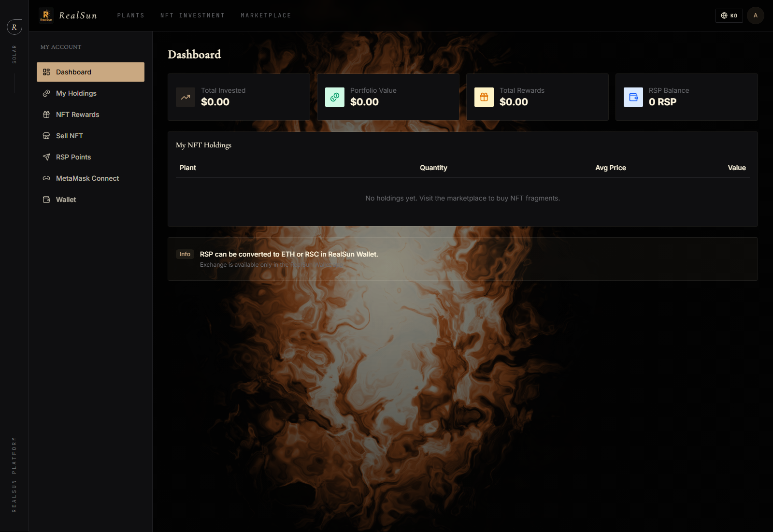Click the My Holdings coins icon
This screenshot has height=532, width=773.
[x=46, y=93]
